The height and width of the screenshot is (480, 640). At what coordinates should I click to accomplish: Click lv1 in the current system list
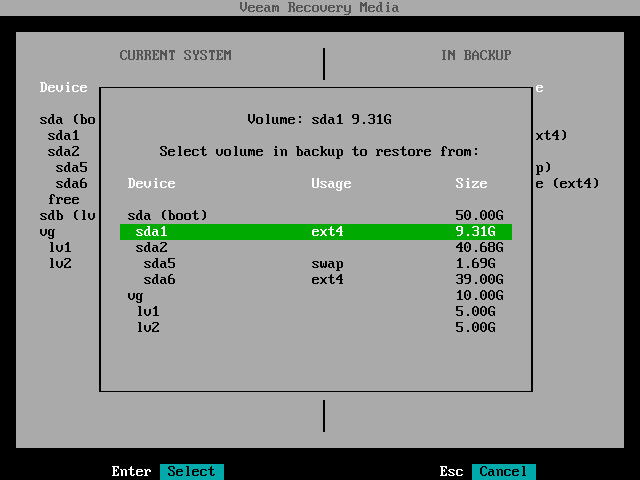tap(60, 247)
